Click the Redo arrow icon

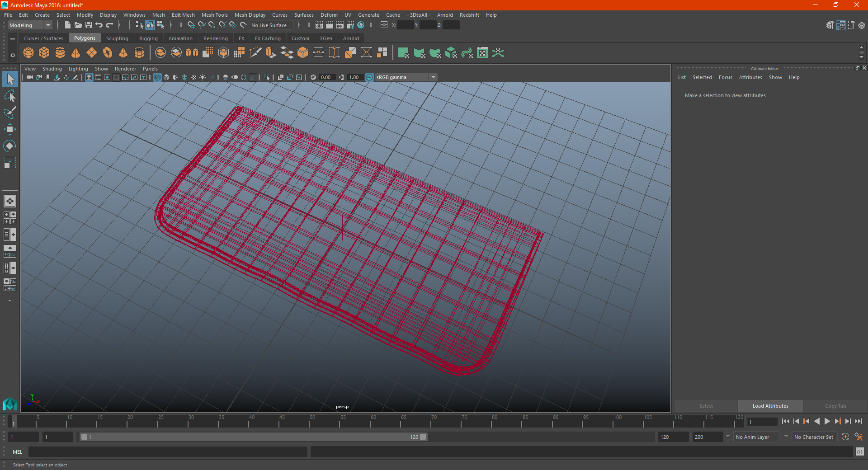click(x=109, y=25)
